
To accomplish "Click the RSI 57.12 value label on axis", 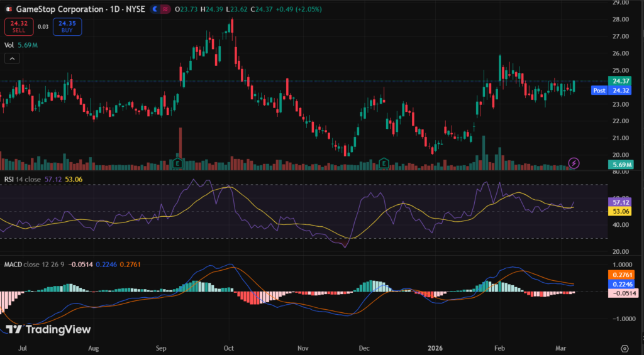I will pyautogui.click(x=621, y=202).
